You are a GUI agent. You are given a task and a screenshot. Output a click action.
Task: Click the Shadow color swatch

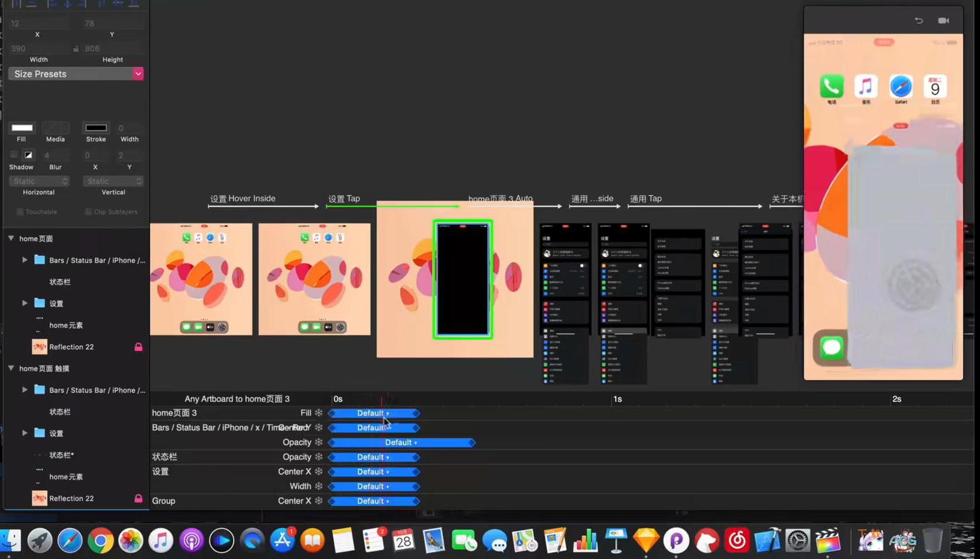(x=28, y=155)
